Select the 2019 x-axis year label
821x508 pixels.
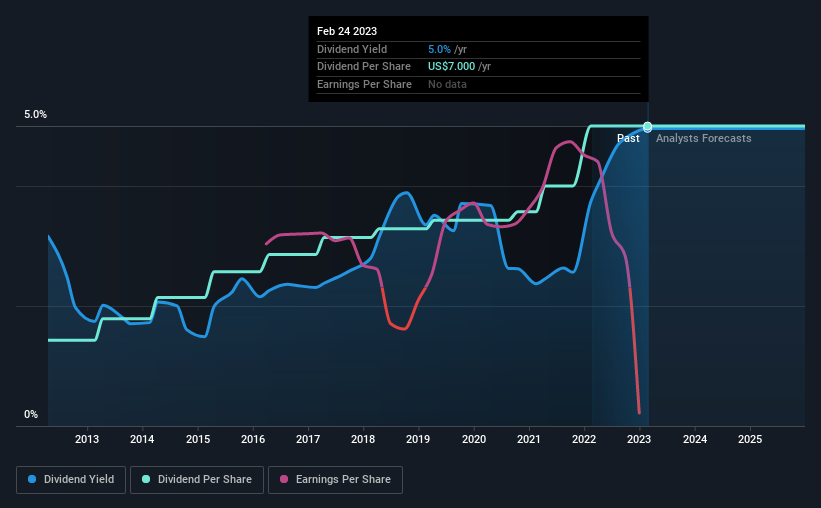point(418,439)
